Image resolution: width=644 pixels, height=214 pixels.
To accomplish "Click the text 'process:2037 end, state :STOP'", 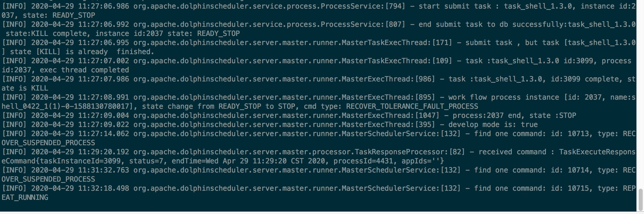I will 514,115.
